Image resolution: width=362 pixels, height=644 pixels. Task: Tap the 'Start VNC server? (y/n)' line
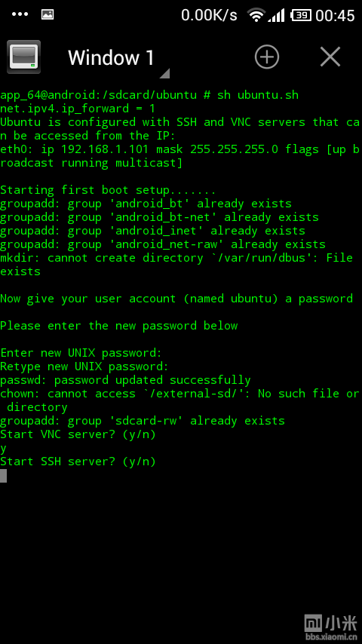[78, 434]
